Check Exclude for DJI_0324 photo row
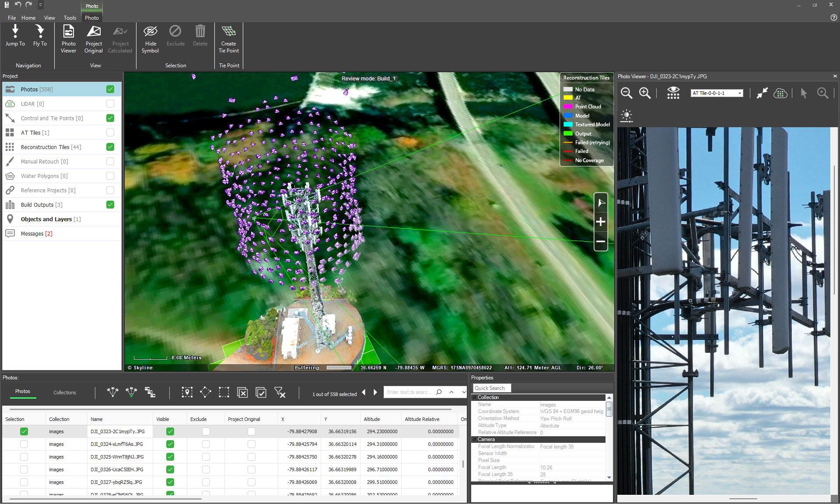 [206, 444]
